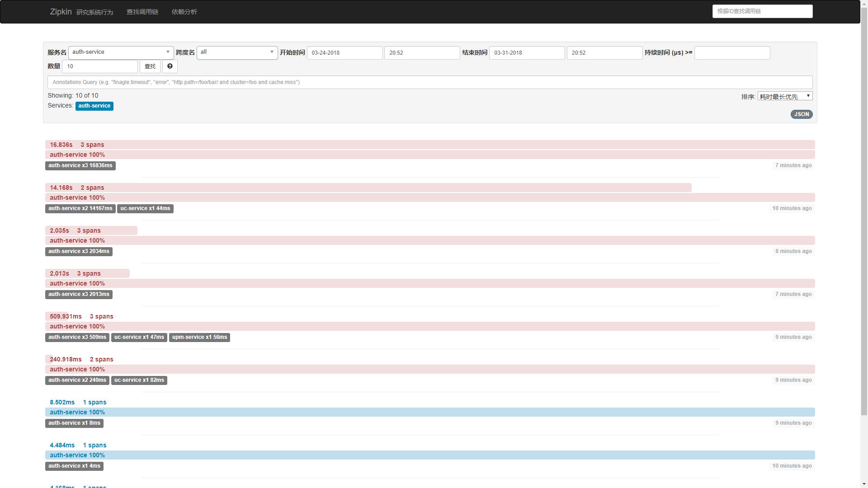Click the limit count field
The width and height of the screenshot is (868, 488).
pos(100,66)
